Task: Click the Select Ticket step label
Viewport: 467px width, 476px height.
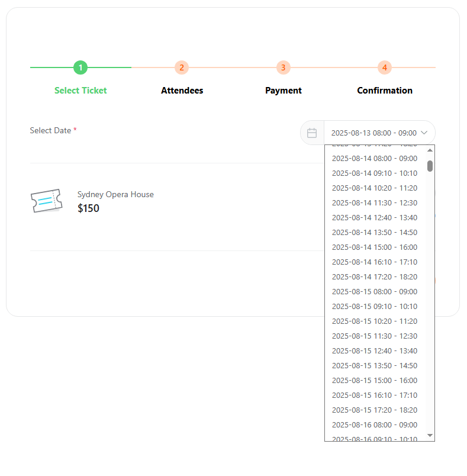Action: (x=80, y=91)
